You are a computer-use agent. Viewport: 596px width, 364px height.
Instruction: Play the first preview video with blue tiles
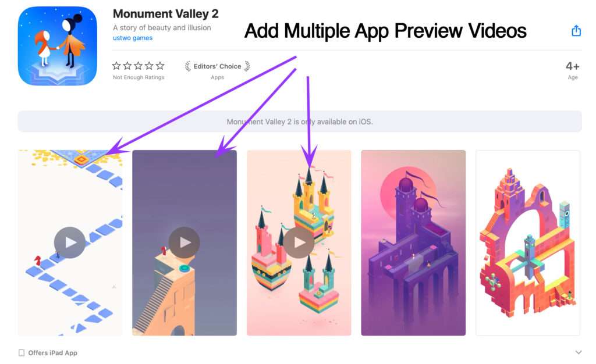tap(70, 242)
